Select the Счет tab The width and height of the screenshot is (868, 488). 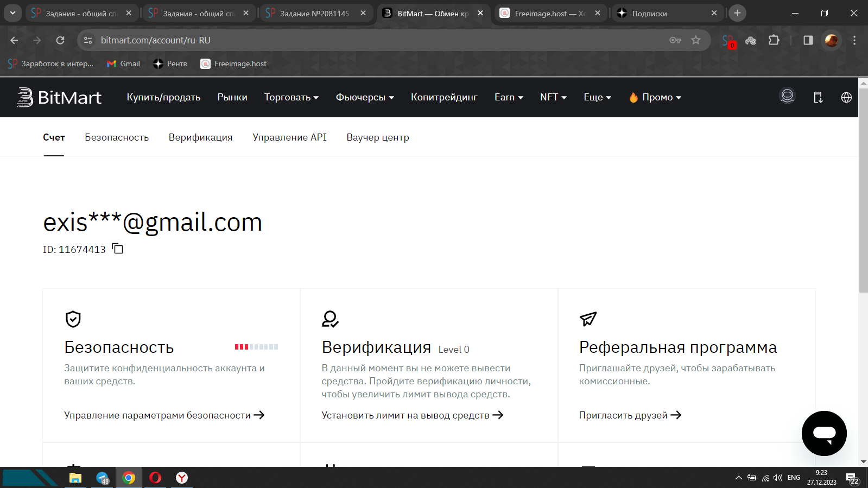[x=54, y=137]
